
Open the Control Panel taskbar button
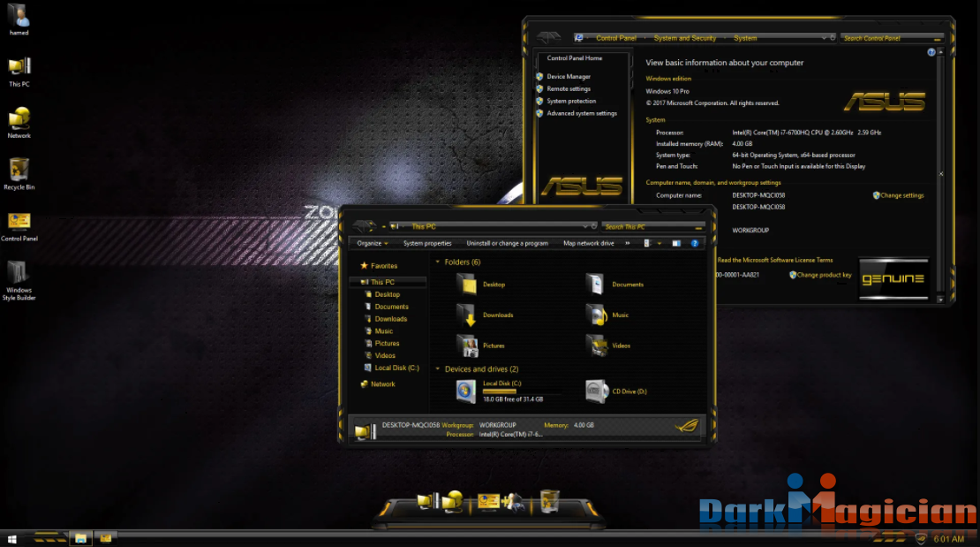[106, 538]
